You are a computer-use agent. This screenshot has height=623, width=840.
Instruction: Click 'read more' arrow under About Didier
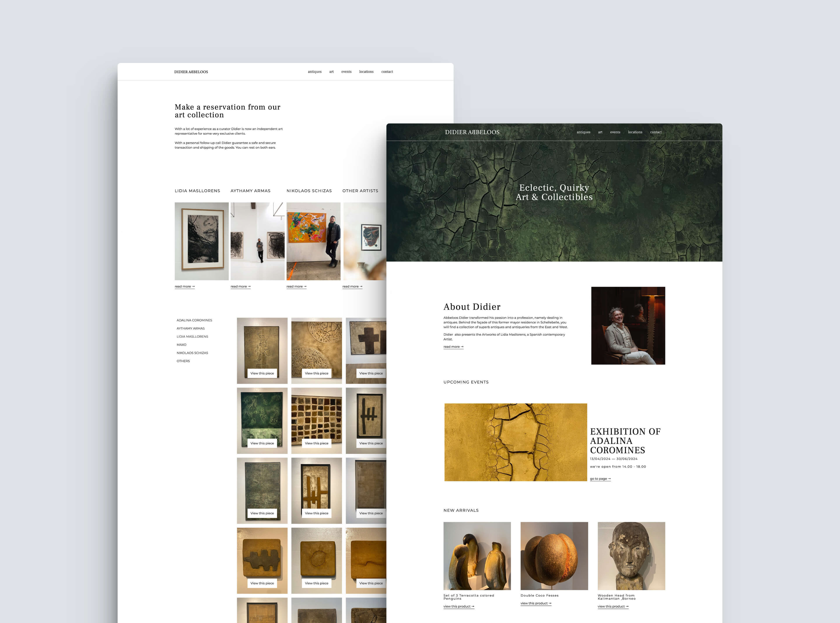pos(454,347)
